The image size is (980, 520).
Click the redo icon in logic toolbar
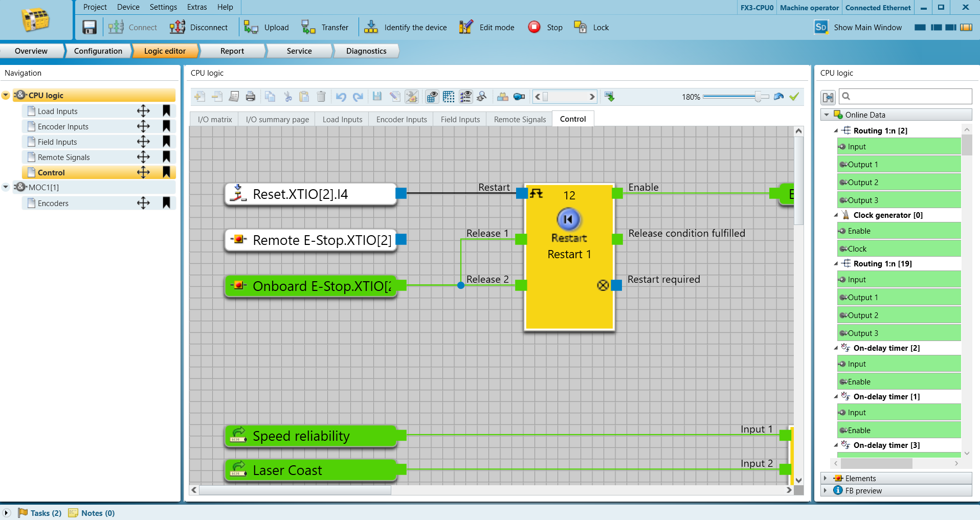(x=358, y=96)
